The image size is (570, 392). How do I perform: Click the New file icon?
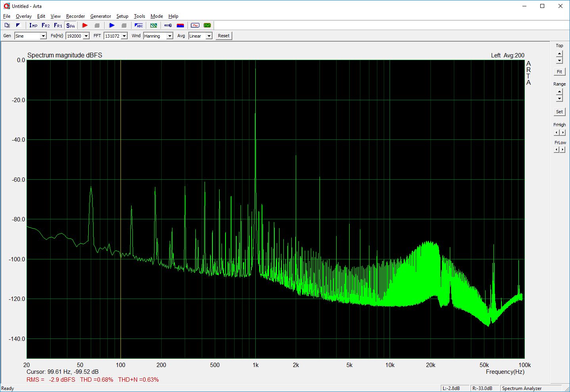coord(7,25)
